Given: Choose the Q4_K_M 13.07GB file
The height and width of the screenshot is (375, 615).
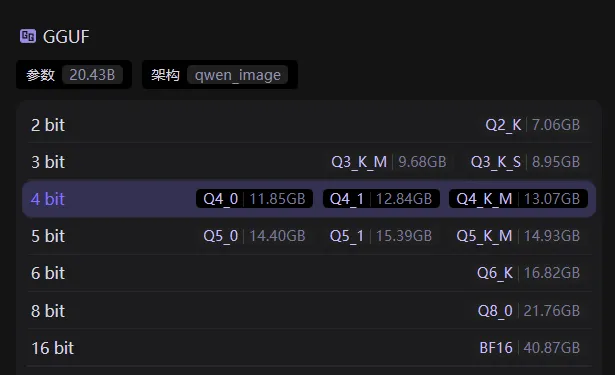Looking at the screenshot, I should (x=518, y=199).
